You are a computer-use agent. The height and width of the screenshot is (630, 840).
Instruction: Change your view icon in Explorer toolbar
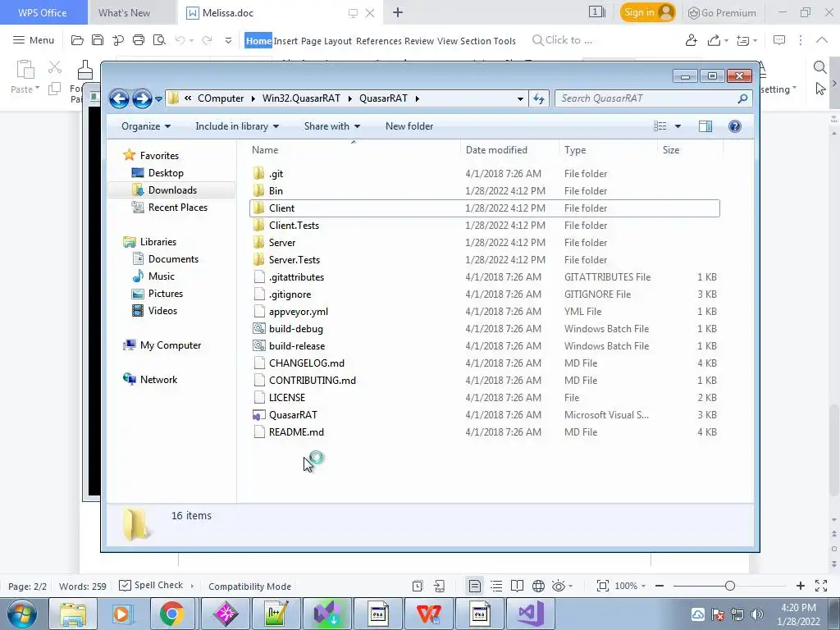click(660, 126)
